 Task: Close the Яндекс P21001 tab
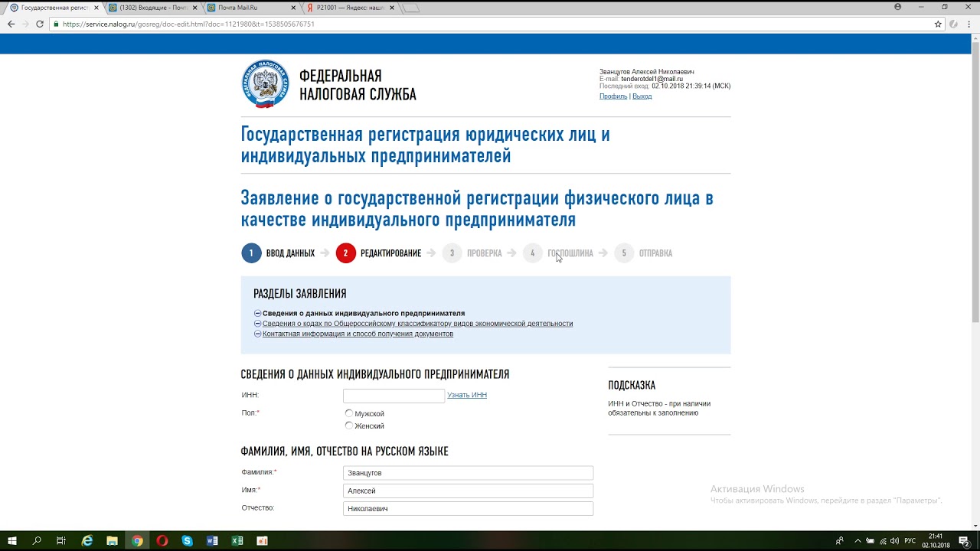pos(394,8)
